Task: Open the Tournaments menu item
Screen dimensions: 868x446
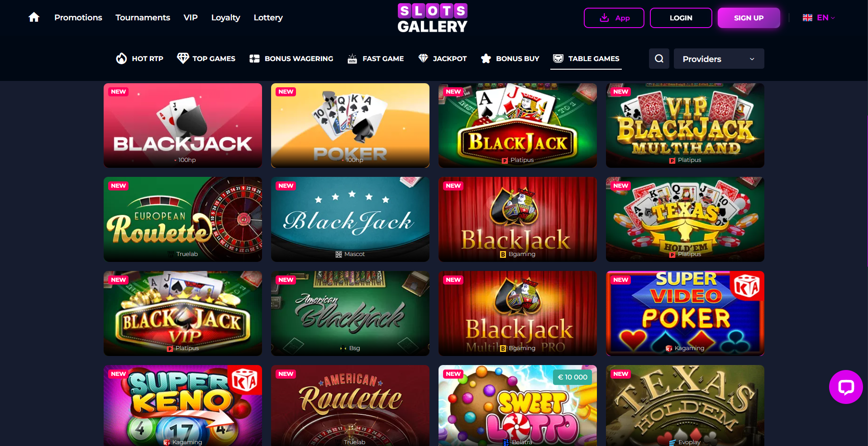Action: point(143,18)
